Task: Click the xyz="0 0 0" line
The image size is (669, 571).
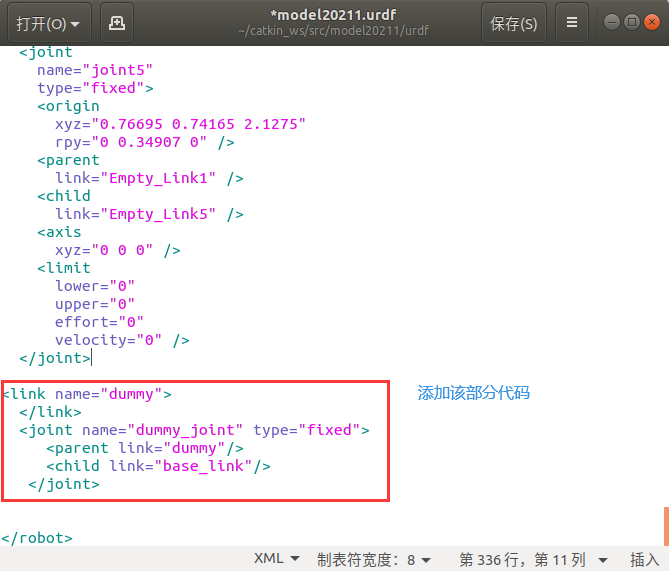Action: [x=118, y=250]
